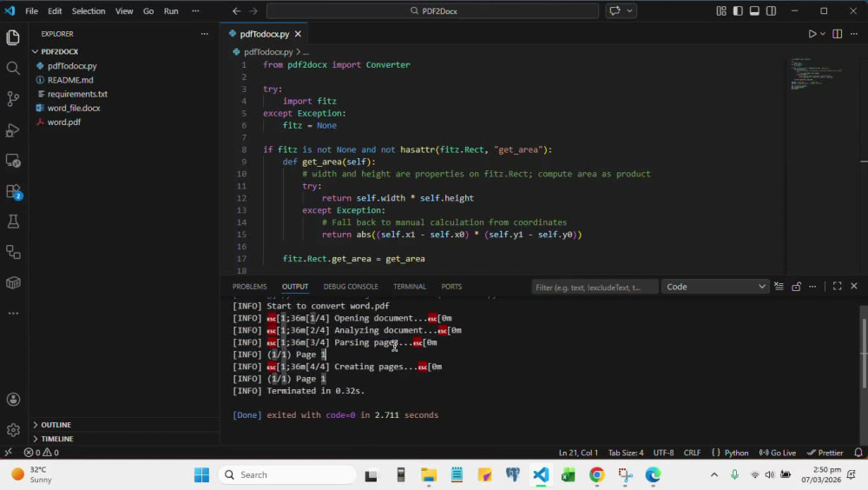The height and width of the screenshot is (490, 868).
Task: Open the Manage gear icon
Action: coord(13,429)
